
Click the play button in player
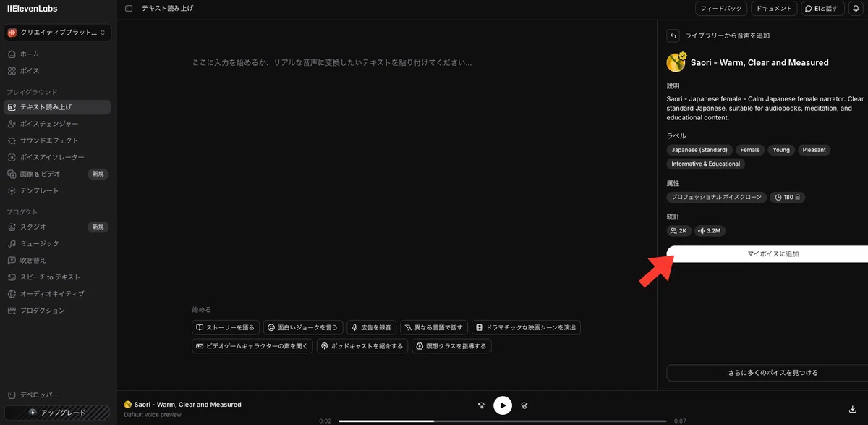(503, 405)
